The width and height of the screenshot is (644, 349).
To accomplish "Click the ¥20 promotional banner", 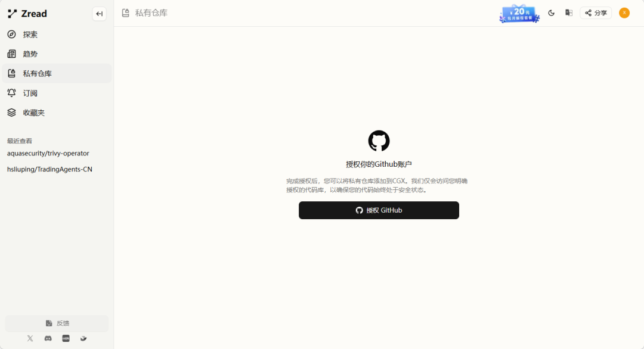I will (519, 14).
